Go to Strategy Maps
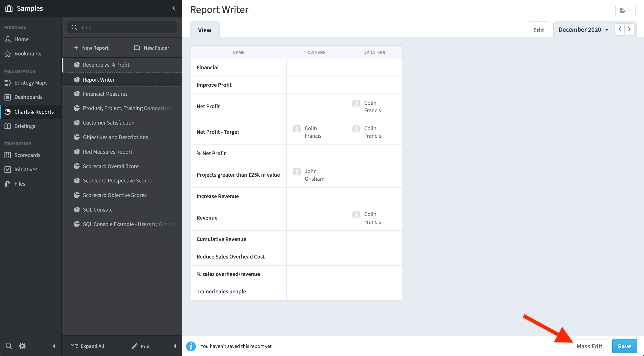Viewport: 644px width, 356px height. tap(31, 83)
